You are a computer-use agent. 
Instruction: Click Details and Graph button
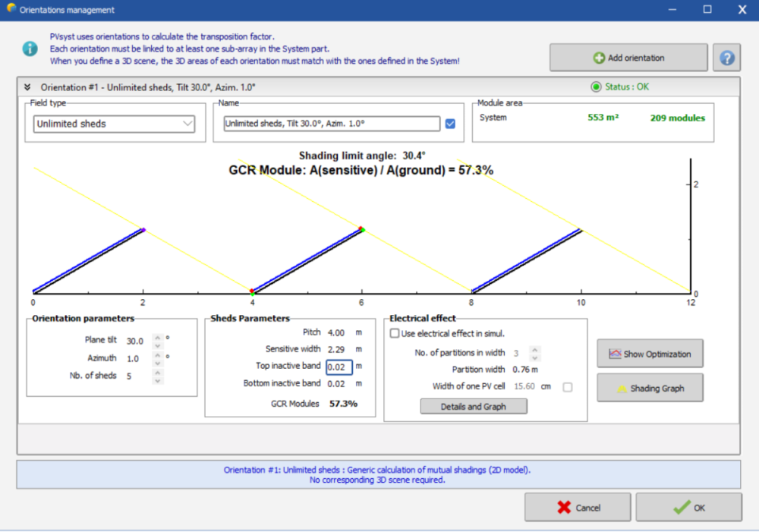tap(474, 407)
